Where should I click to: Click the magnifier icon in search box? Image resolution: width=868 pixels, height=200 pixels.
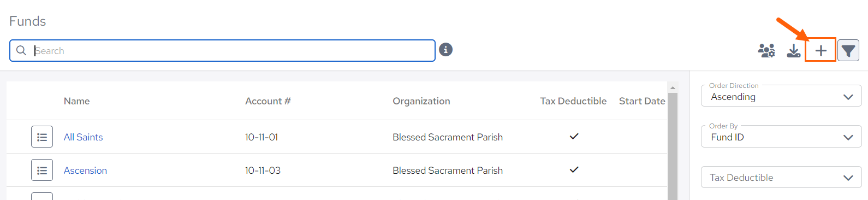coord(21,50)
